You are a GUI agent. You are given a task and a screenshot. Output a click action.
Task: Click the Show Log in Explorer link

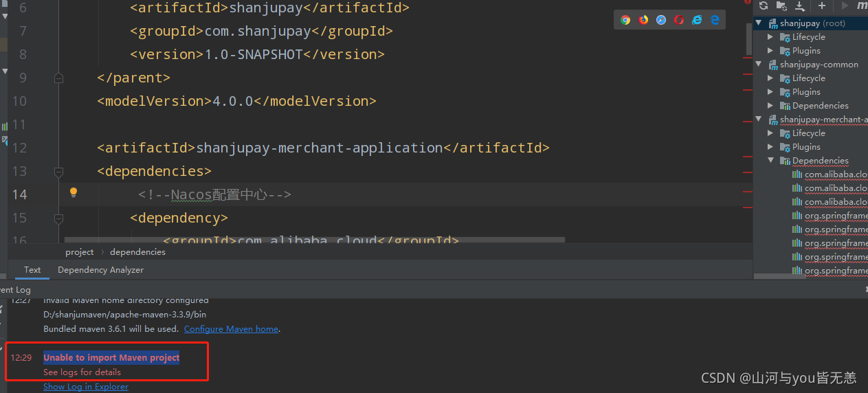tap(86, 387)
